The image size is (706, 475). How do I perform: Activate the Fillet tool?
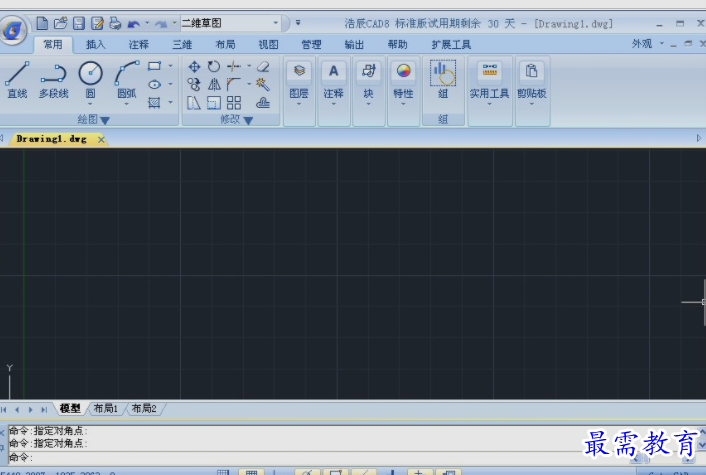(234, 84)
